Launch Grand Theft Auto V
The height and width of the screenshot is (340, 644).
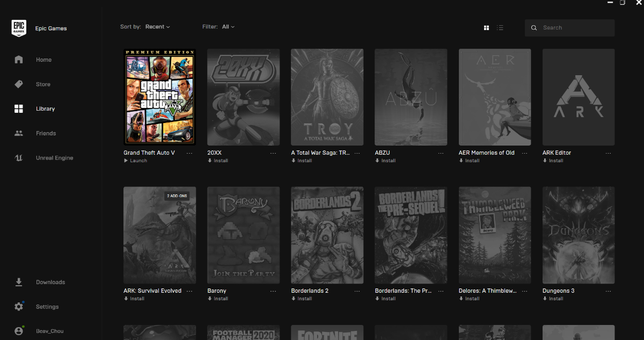[x=135, y=161]
